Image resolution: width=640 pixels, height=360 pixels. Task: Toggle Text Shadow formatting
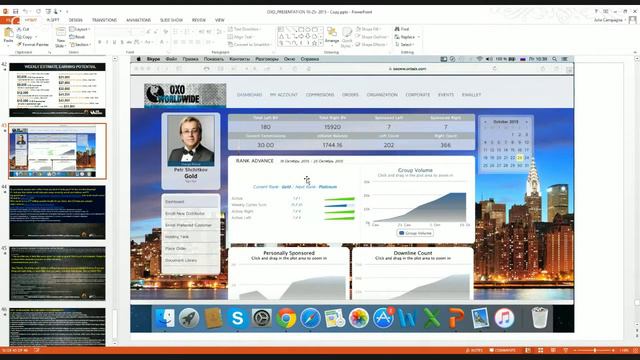[x=122, y=42]
